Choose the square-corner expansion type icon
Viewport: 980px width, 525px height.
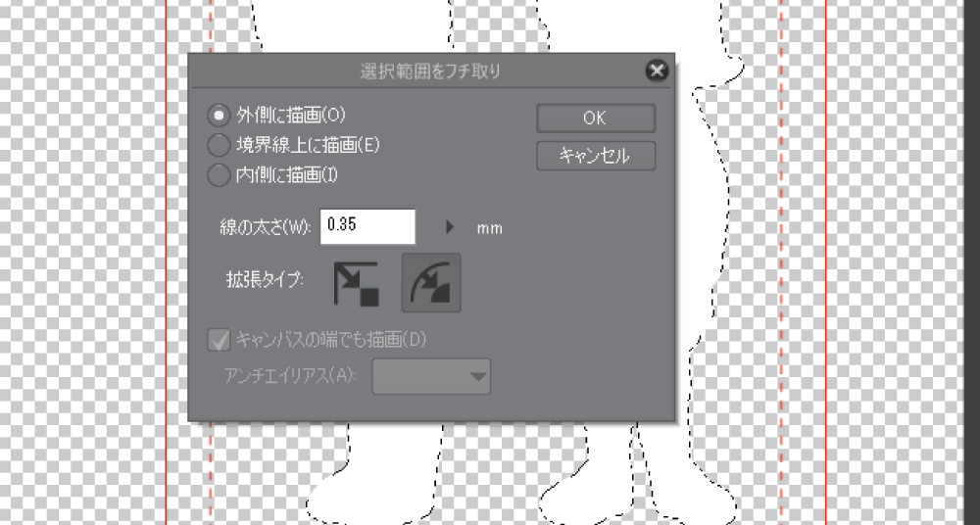357,283
